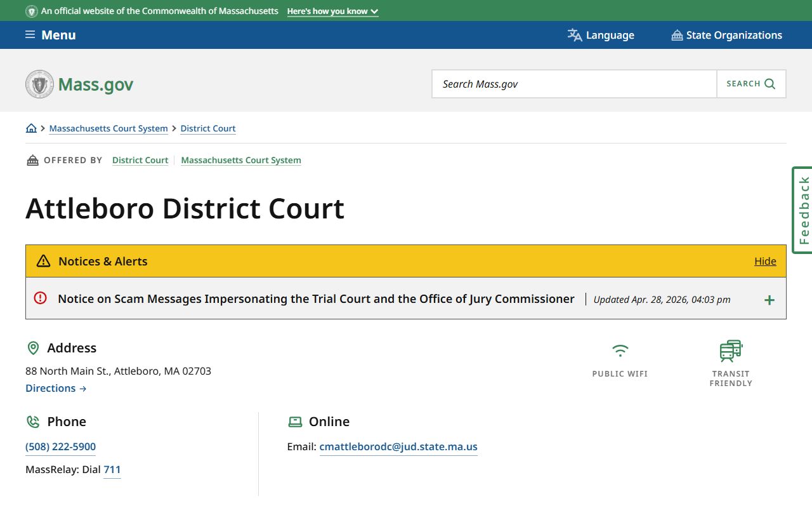Click the Attleboro District Court heading
812x508 pixels.
coord(185,208)
